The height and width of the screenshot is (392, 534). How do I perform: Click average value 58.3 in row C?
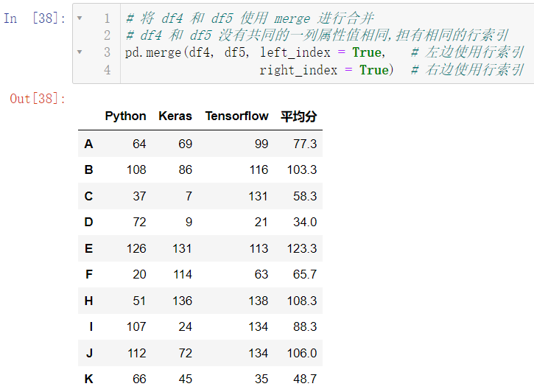pos(305,197)
